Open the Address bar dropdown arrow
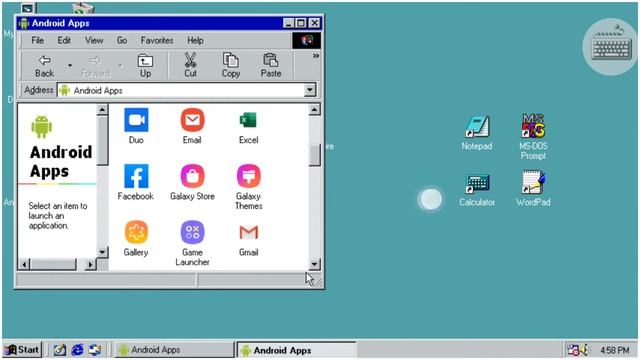This screenshot has height=360, width=640. [x=310, y=90]
